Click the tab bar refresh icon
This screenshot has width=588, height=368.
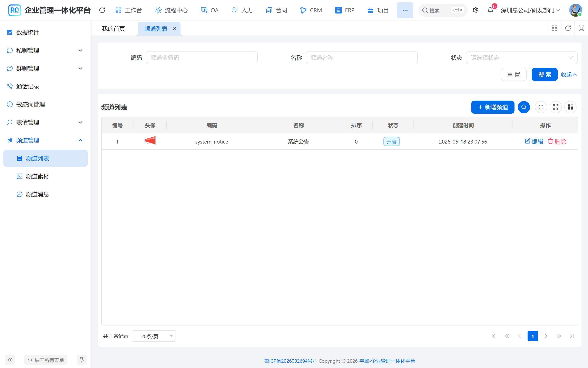568,28
